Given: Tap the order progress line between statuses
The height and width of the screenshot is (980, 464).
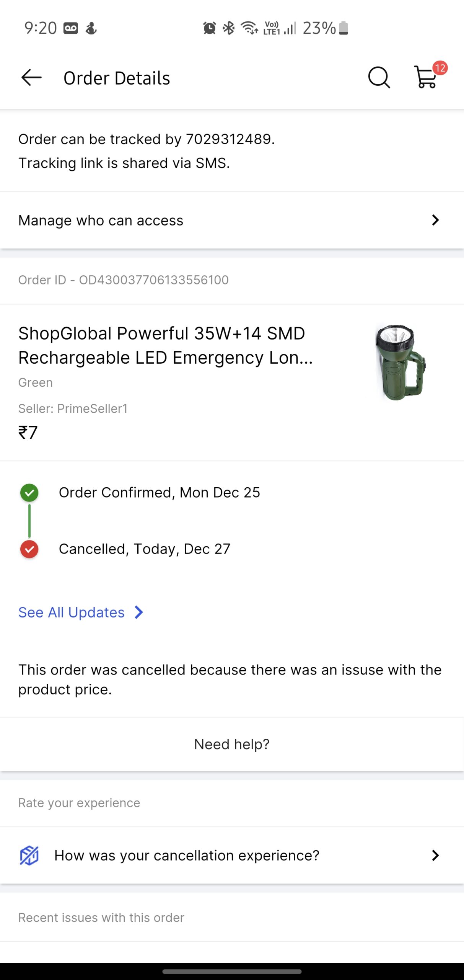Looking at the screenshot, I should tap(29, 521).
